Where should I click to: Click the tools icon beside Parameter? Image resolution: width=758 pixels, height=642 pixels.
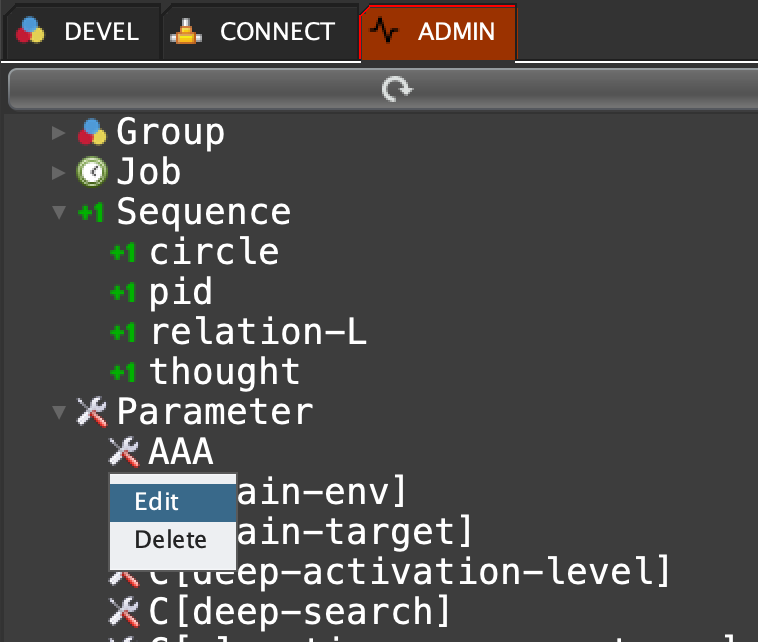92,411
